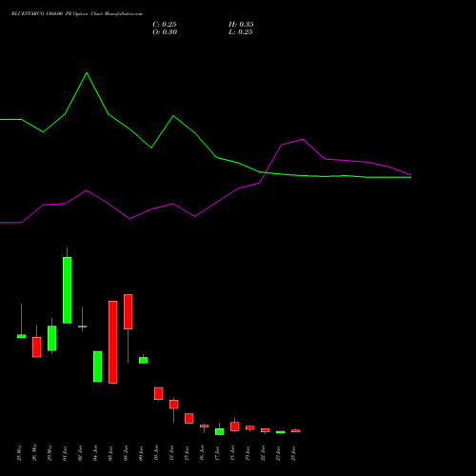Image resolution: width=476 pixels, height=476 pixels.
Task: Click the red candle above 26 May
Action: click(x=37, y=347)
